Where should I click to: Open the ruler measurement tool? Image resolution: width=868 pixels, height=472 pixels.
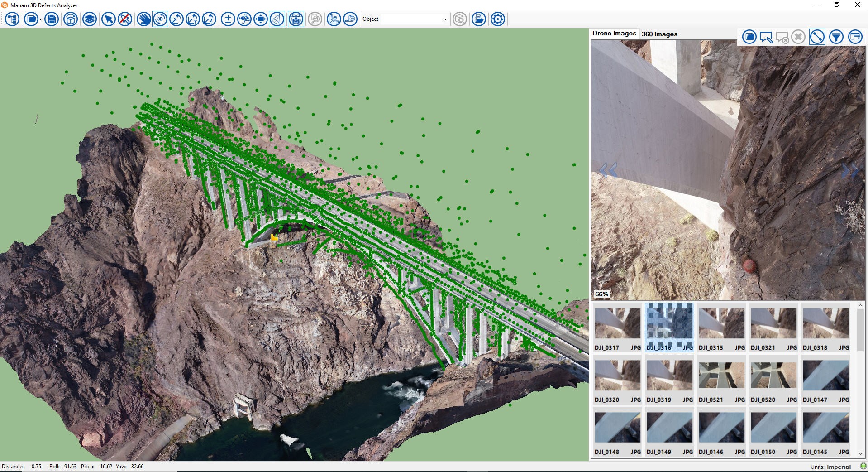tap(333, 19)
